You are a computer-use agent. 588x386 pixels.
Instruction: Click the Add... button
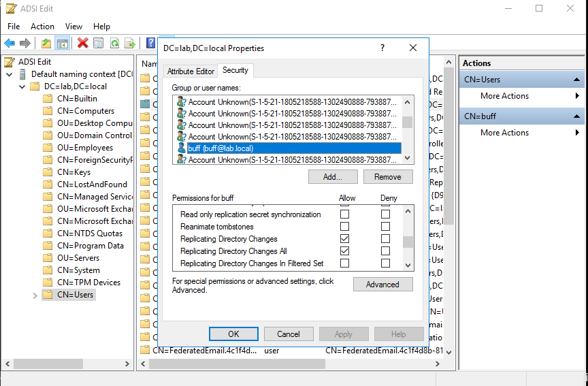(x=333, y=177)
